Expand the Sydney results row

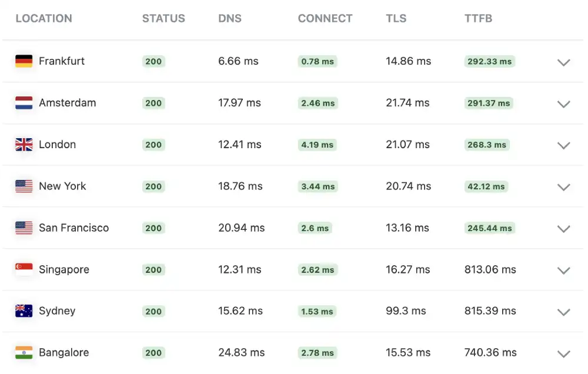click(x=563, y=312)
